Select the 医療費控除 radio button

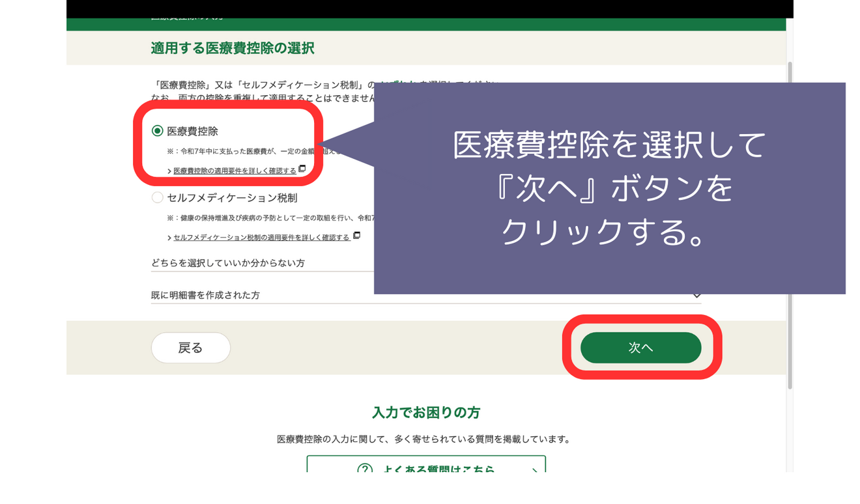[x=157, y=131]
